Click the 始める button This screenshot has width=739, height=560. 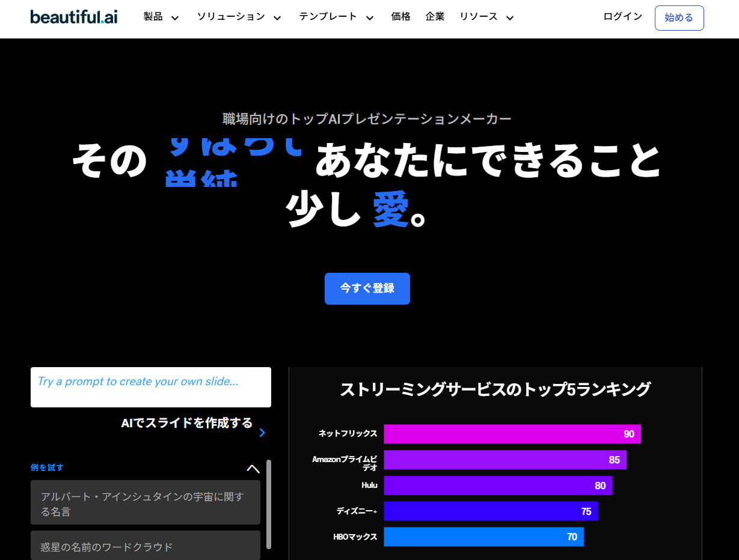pyautogui.click(x=679, y=18)
